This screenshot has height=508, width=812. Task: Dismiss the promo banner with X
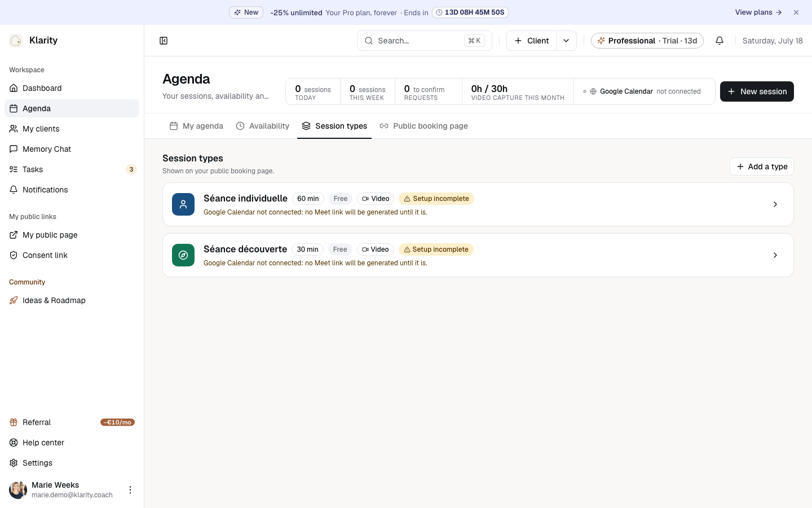[x=796, y=12]
